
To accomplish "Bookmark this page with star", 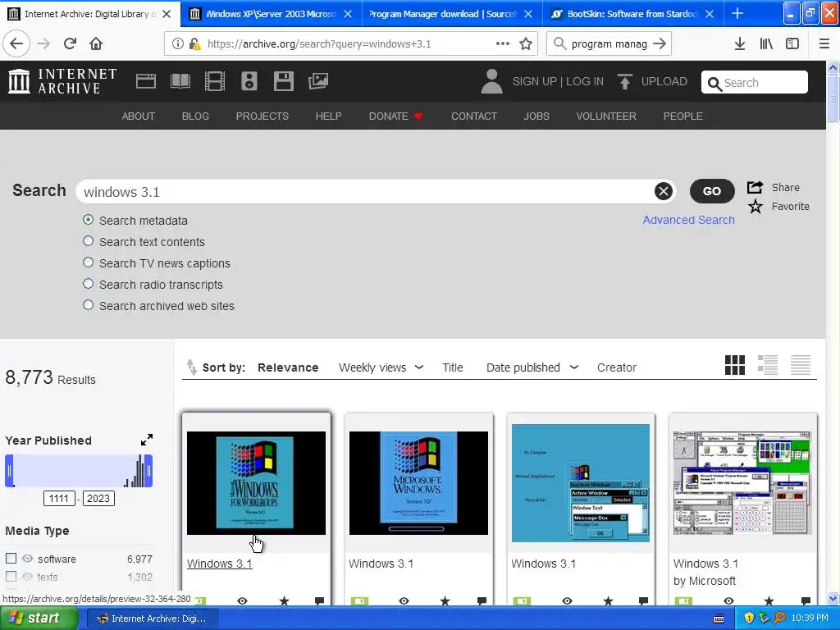I will [526, 44].
